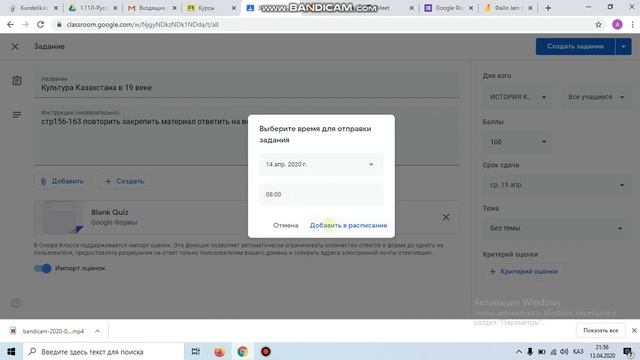640x360 pixels.
Task: Remove the Blank Quiz attachment
Action: [x=446, y=217]
